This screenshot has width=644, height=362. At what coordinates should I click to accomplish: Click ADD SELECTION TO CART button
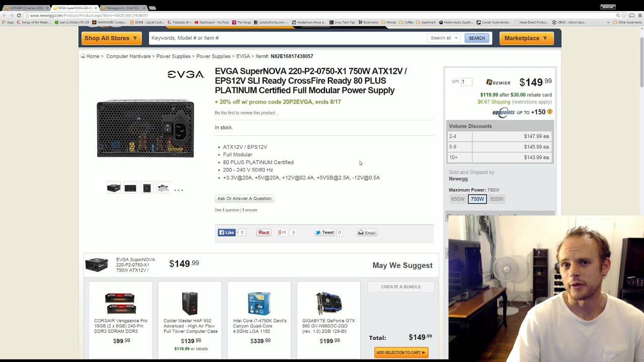click(401, 352)
